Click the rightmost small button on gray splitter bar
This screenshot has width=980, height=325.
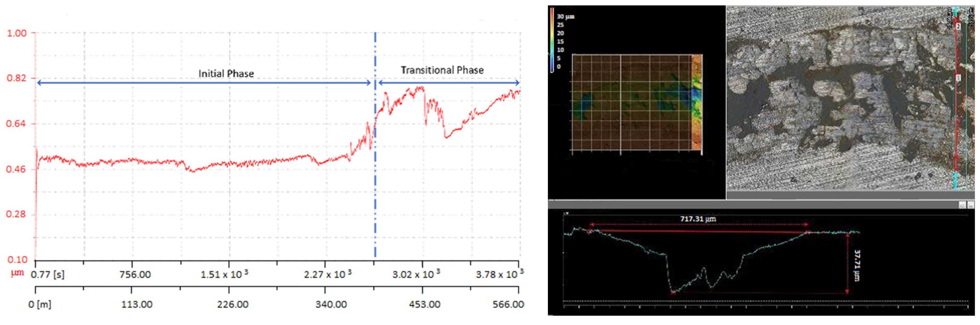(x=971, y=205)
